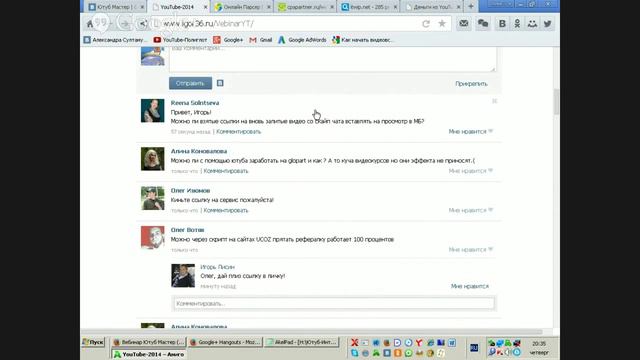Click the Комментировать... reply field

pyautogui.click(x=334, y=303)
